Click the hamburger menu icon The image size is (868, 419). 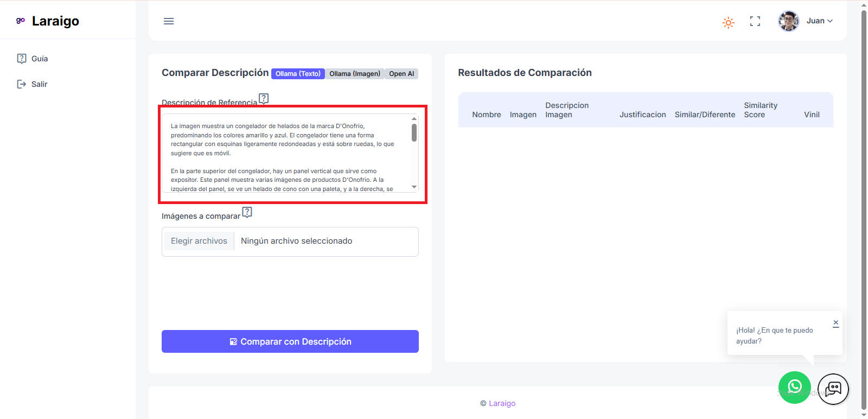point(169,21)
